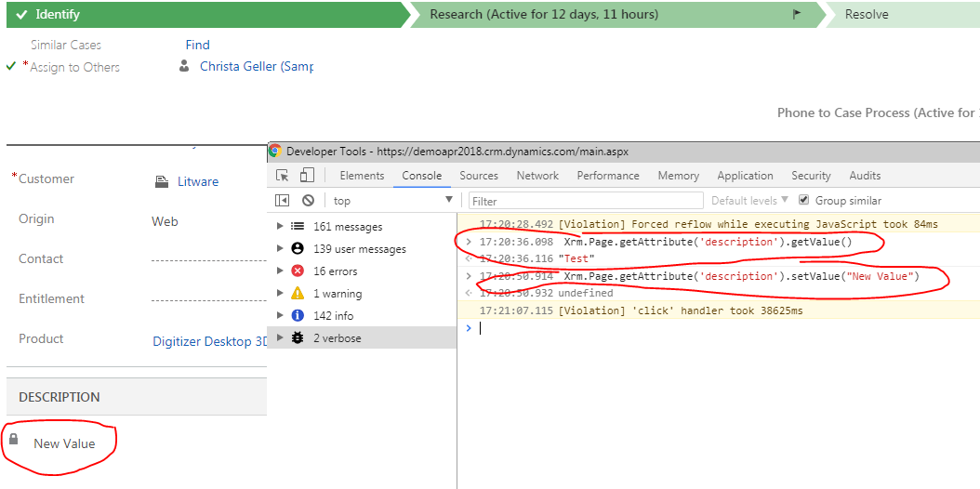Switch to the Elements tab
The image size is (980, 489).
pyautogui.click(x=362, y=176)
